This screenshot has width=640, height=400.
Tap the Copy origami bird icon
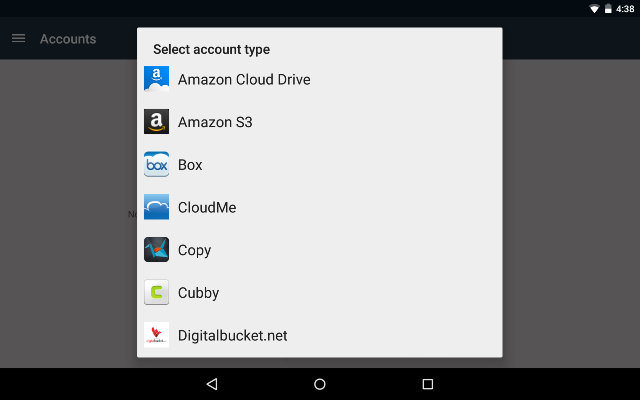(x=156, y=250)
